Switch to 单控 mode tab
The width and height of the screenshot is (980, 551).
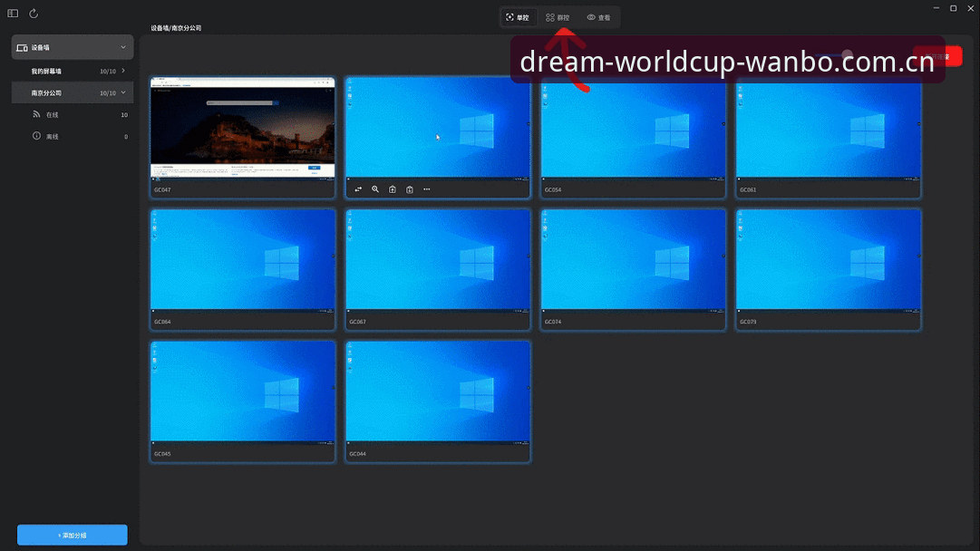click(519, 17)
